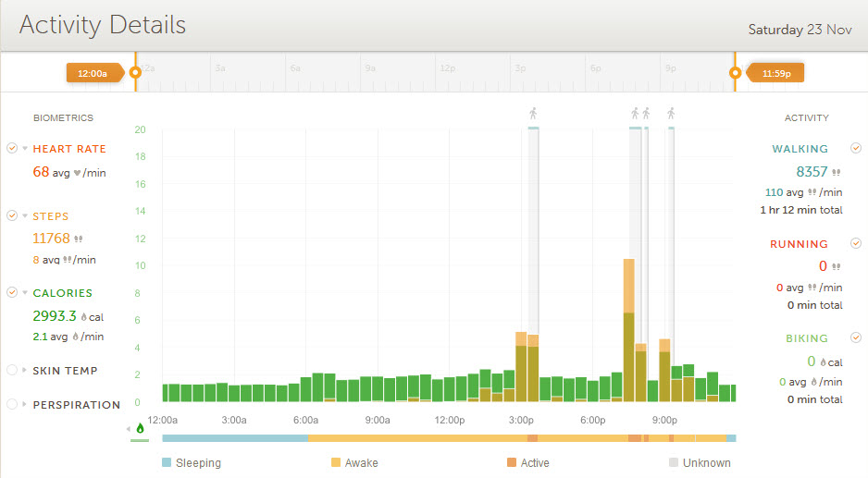868x478 pixels.
Task: Enable the Skin Temp biometric checkbox
Action: pos(12,370)
